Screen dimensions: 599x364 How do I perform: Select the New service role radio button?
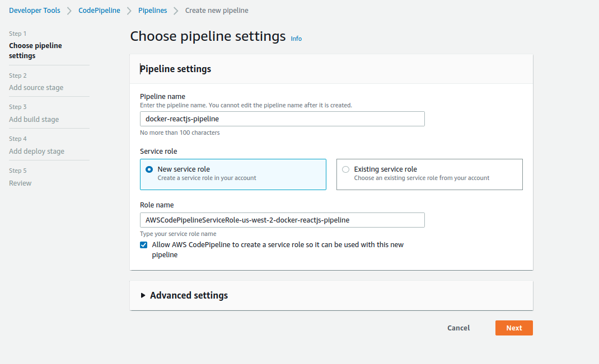pyautogui.click(x=149, y=169)
